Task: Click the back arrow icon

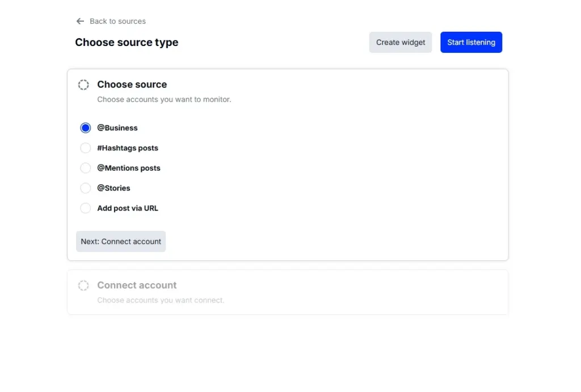Action: (80, 21)
